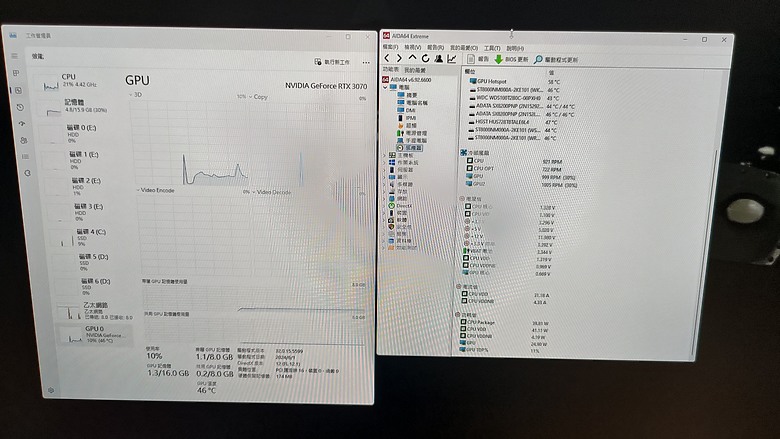This screenshot has height=439, width=780.
Task: Select HGST HUS728T8TALE6L4 temperature row
Action: point(513,122)
